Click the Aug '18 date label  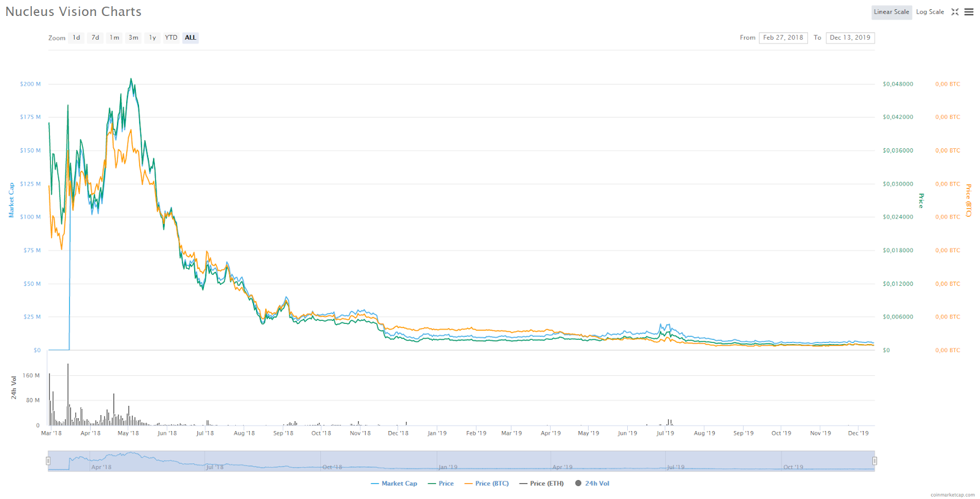(x=244, y=433)
